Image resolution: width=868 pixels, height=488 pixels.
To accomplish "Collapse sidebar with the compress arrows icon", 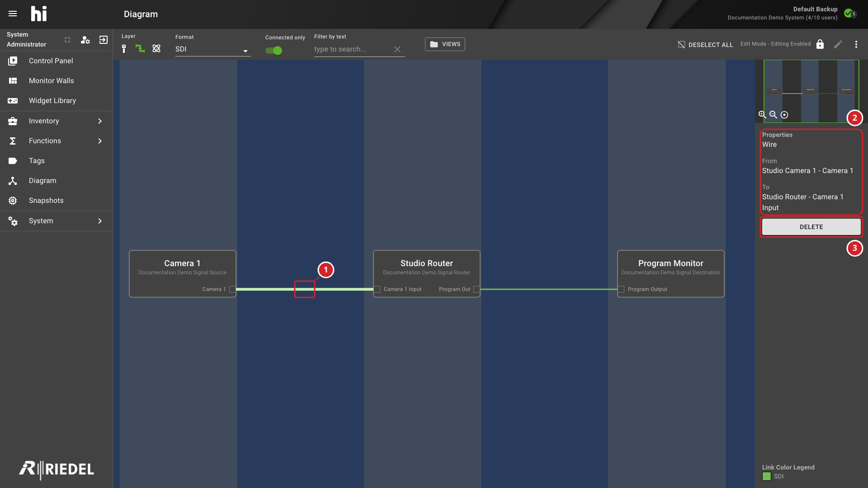I will point(67,40).
